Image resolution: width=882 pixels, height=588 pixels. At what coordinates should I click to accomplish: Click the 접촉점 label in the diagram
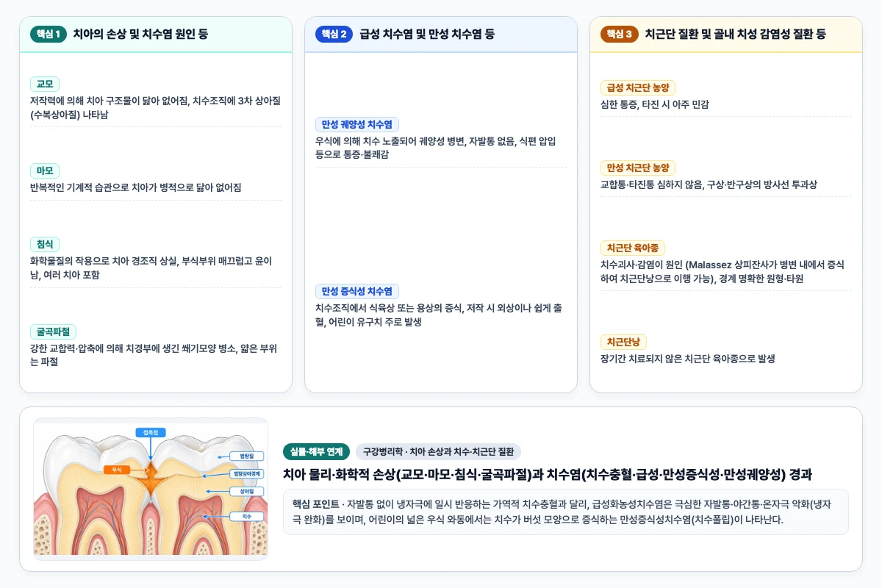pyautogui.click(x=151, y=432)
